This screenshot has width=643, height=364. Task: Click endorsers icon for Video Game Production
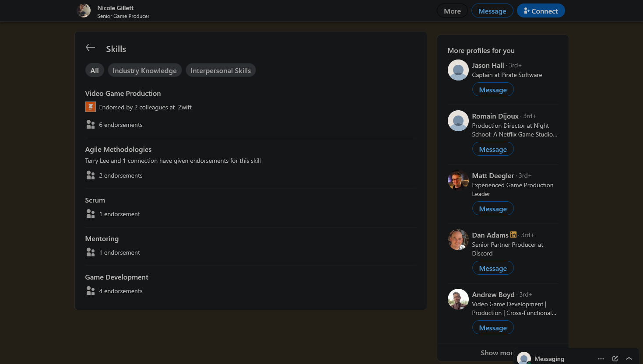coord(91,125)
